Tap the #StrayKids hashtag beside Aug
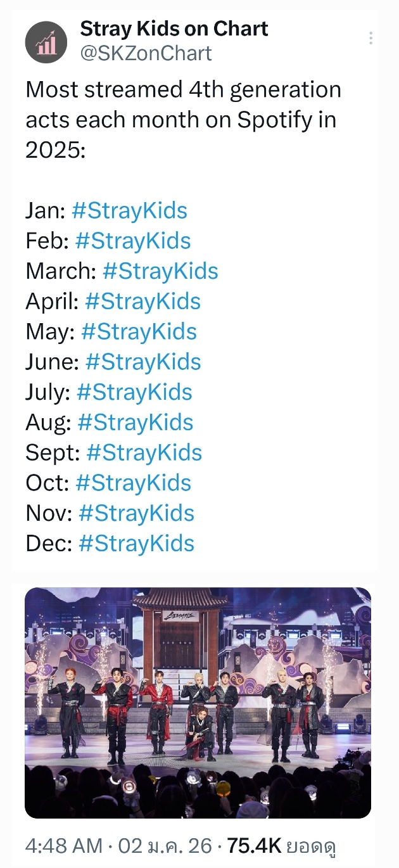Image resolution: width=399 pixels, height=868 pixels. pos(136,423)
